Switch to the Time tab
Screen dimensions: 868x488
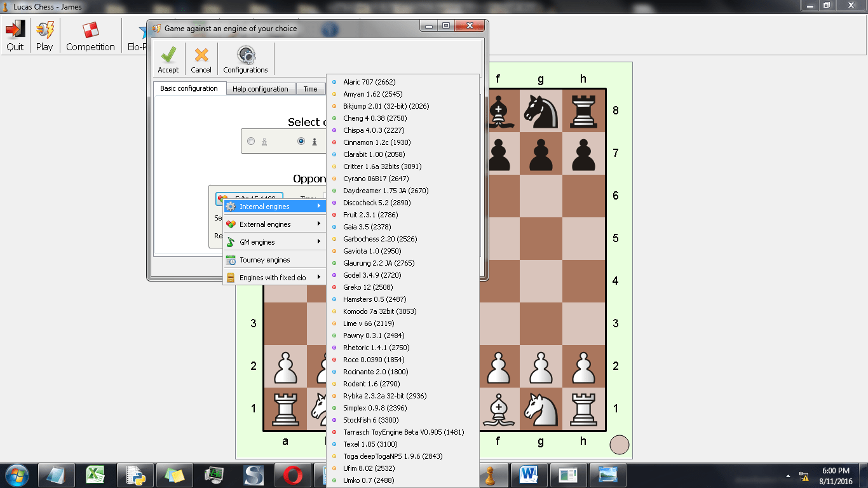coord(310,89)
